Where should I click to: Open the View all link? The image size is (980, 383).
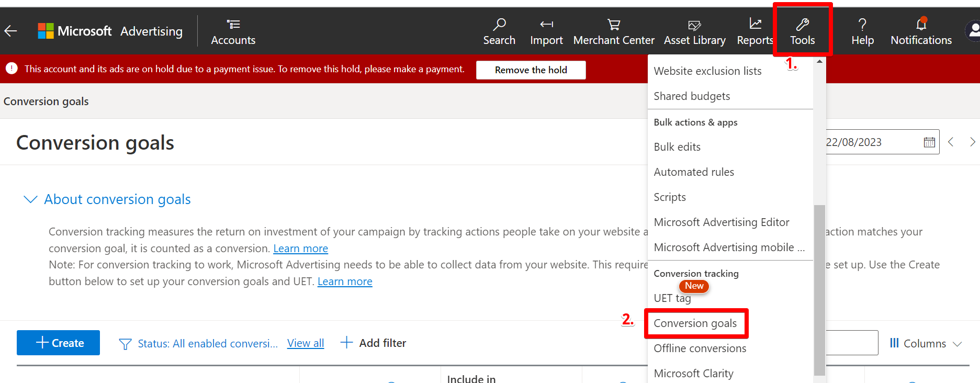point(306,343)
